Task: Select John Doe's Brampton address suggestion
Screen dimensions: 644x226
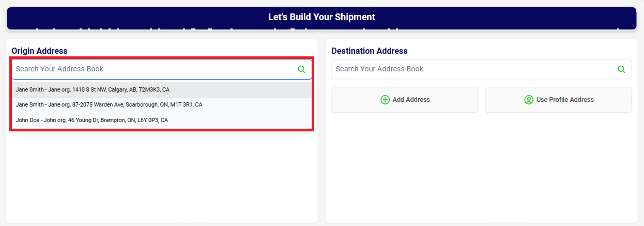Action: 162,120
